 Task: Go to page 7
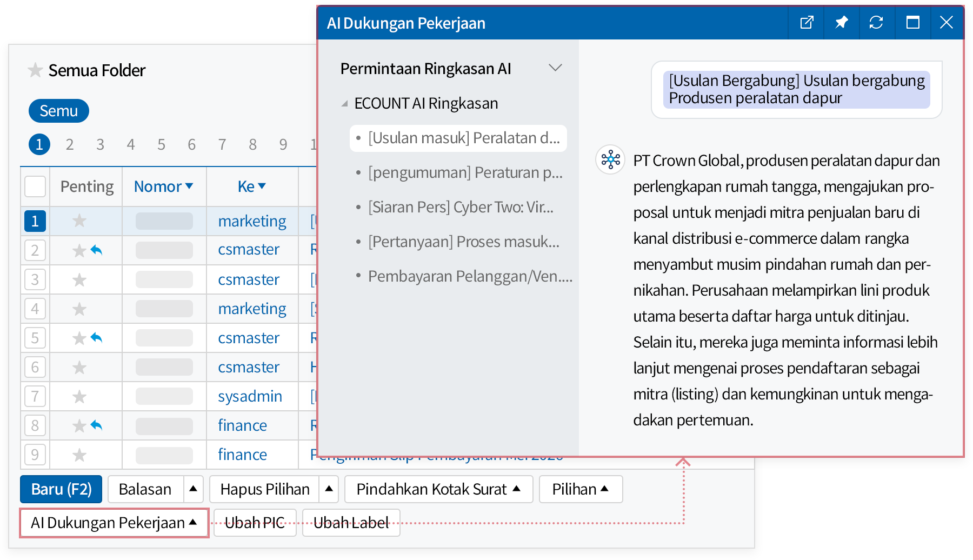tap(222, 144)
